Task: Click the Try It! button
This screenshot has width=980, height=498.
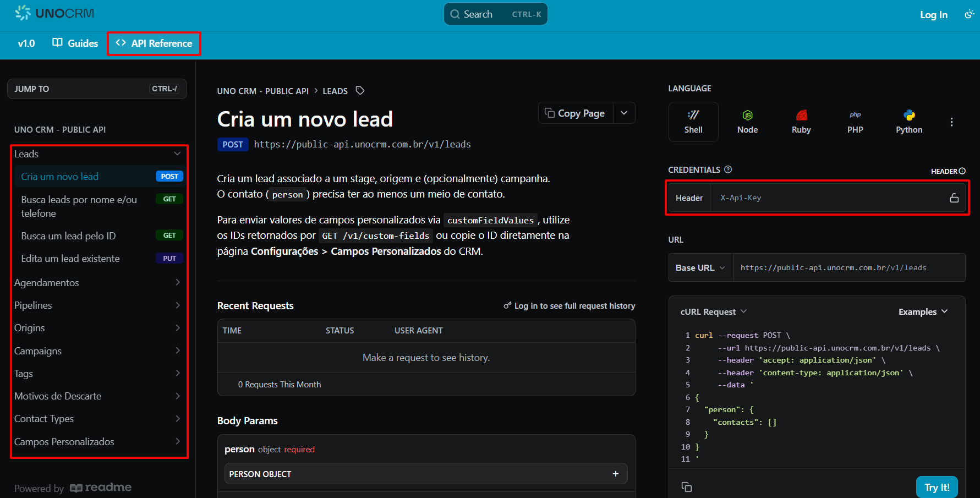Action: [937, 488]
